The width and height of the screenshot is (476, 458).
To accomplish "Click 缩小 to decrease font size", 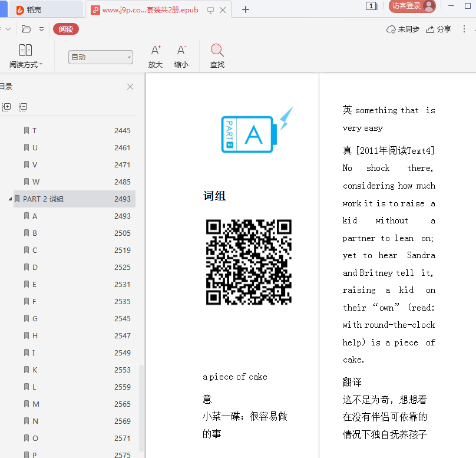I will tap(181, 56).
